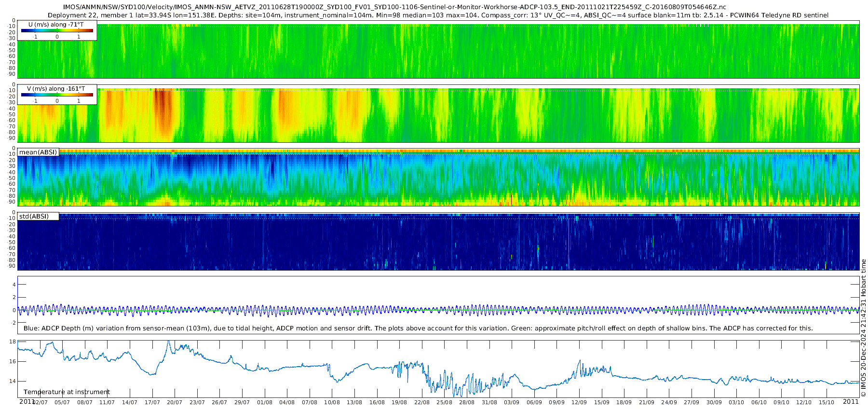Click the 03/10 date tick label
The width and height of the screenshot is (868, 410).
736,402
